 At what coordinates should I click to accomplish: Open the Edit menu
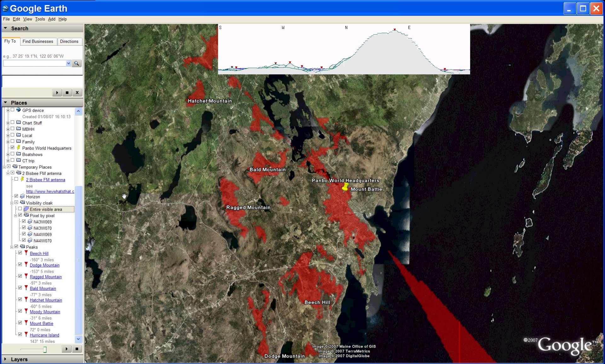(16, 19)
